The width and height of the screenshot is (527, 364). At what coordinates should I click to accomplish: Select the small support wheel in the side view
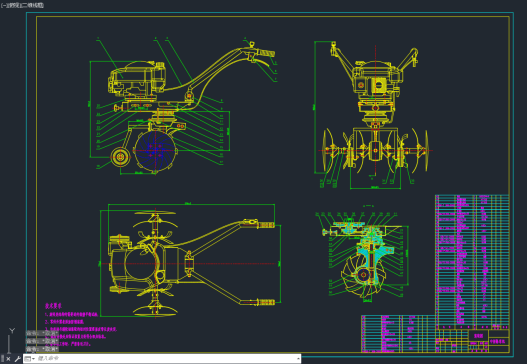point(120,157)
